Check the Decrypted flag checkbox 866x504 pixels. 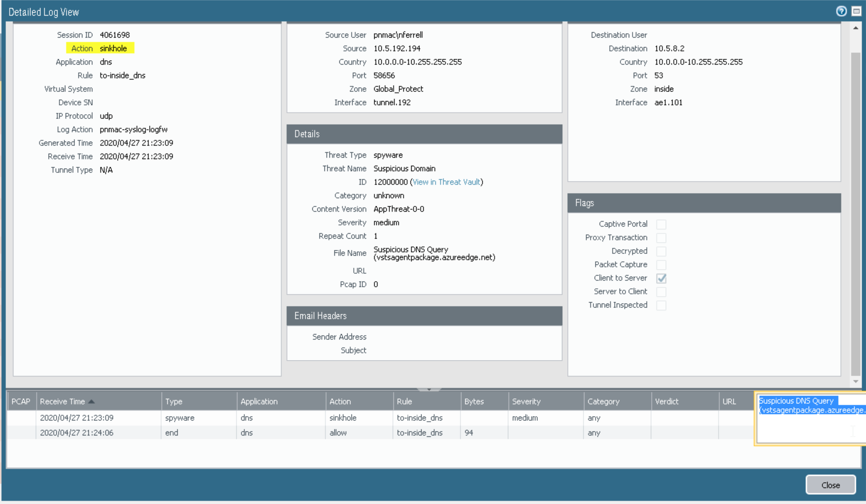[x=661, y=251]
